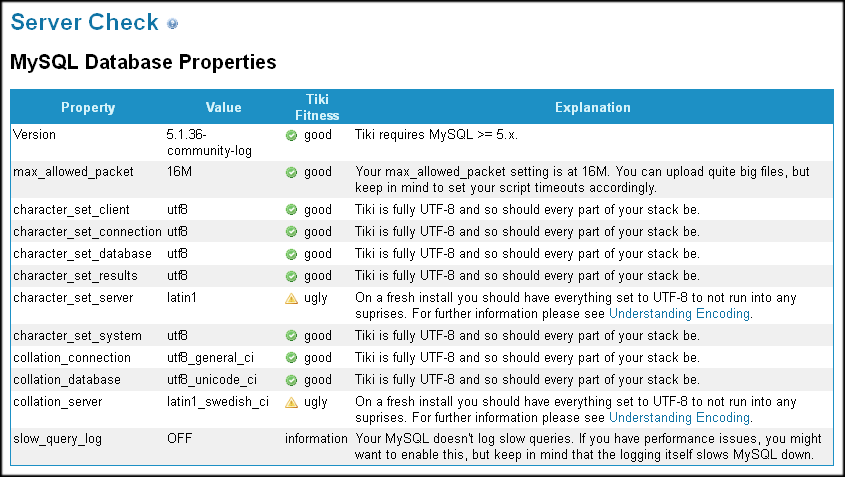Click the ugly warning icon for collation_server
The width and height of the screenshot is (845, 477).
tap(291, 402)
